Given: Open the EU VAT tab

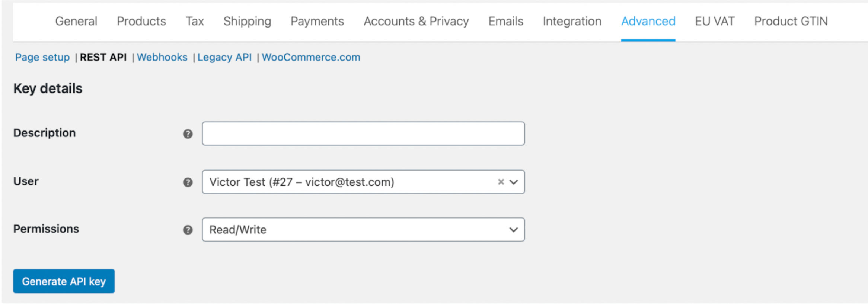Looking at the screenshot, I should (x=715, y=21).
